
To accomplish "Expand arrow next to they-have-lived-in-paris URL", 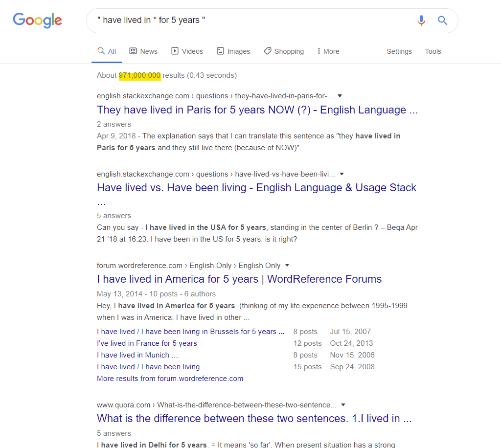I will [340, 96].
